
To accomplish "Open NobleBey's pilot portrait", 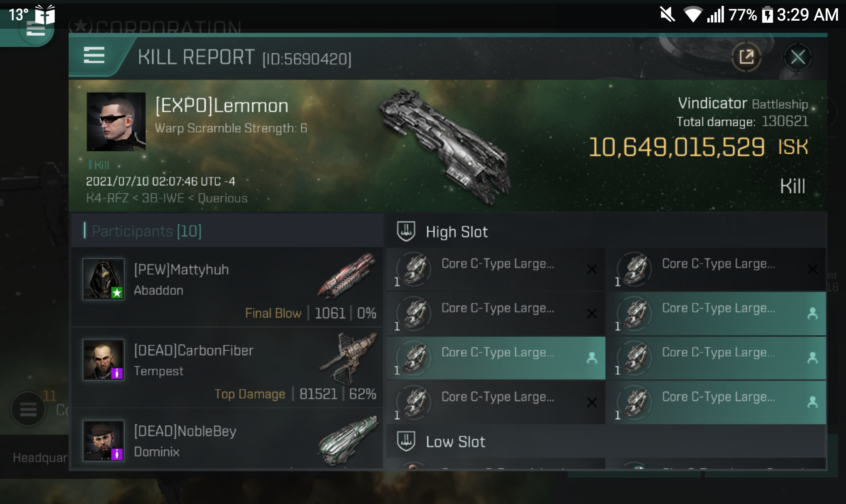I will [x=104, y=441].
